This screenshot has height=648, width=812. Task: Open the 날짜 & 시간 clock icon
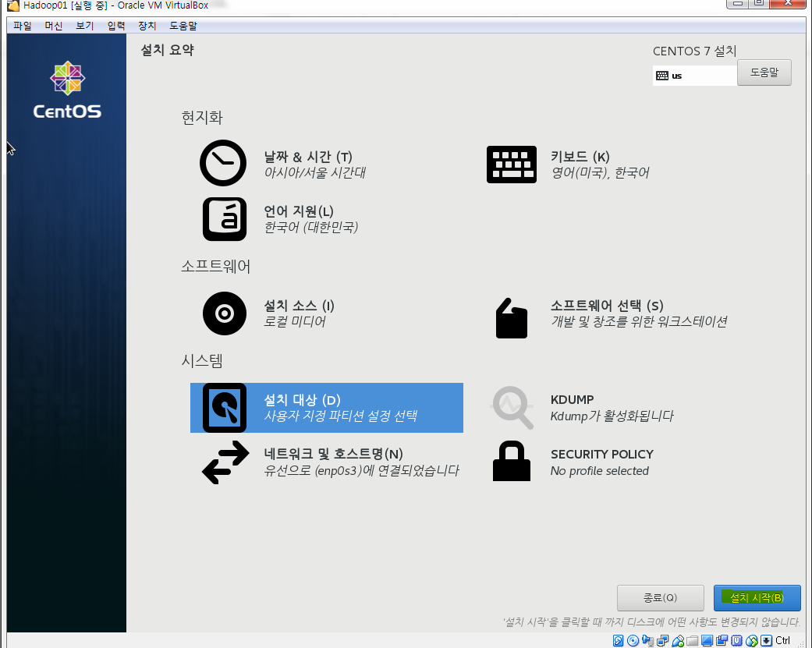point(223,162)
